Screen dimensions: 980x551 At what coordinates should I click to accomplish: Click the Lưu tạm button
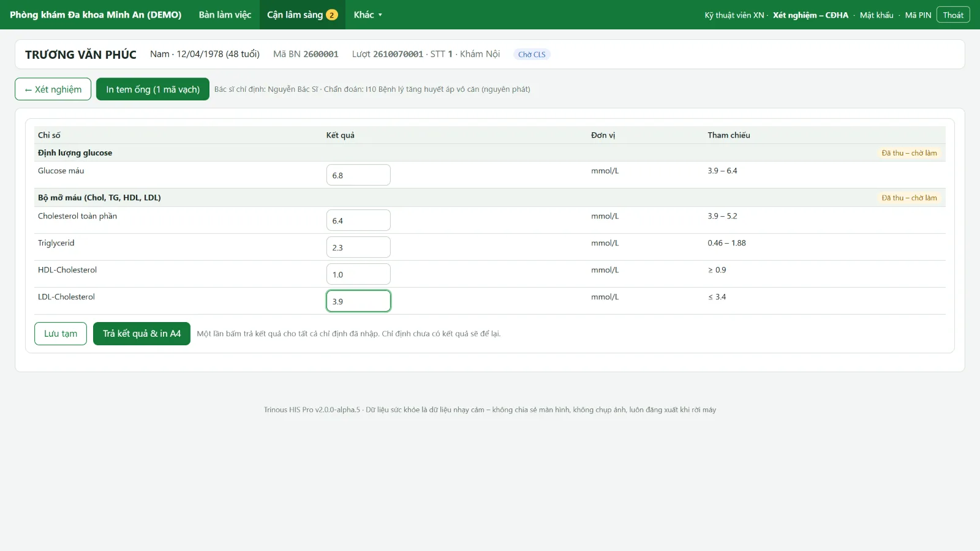click(x=61, y=334)
